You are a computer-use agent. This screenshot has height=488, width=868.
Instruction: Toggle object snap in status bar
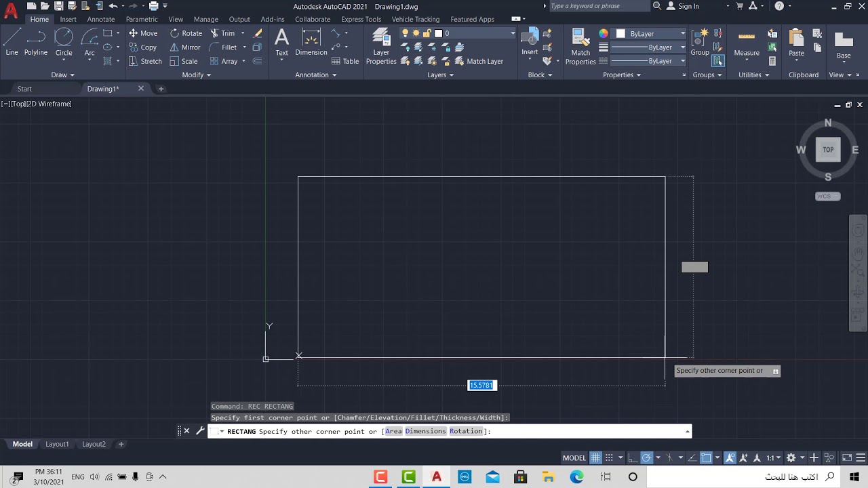click(x=706, y=457)
